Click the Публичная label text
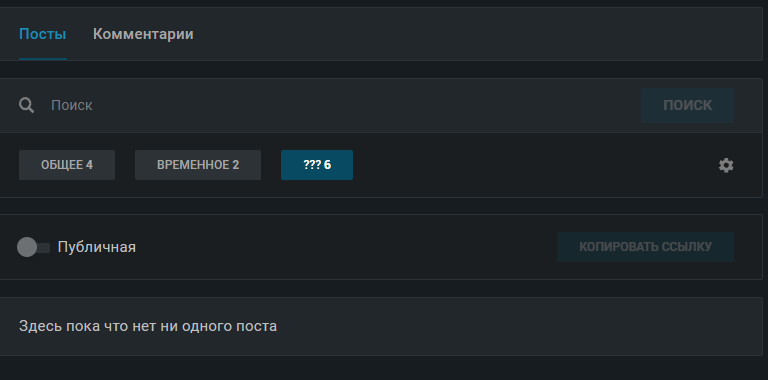The height and width of the screenshot is (380, 768). pyautogui.click(x=96, y=247)
